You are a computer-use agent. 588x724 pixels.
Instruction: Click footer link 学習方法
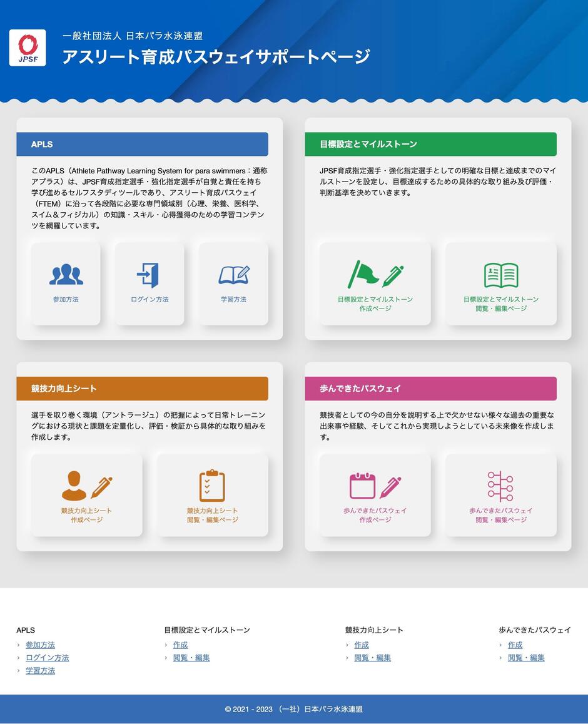click(40, 670)
